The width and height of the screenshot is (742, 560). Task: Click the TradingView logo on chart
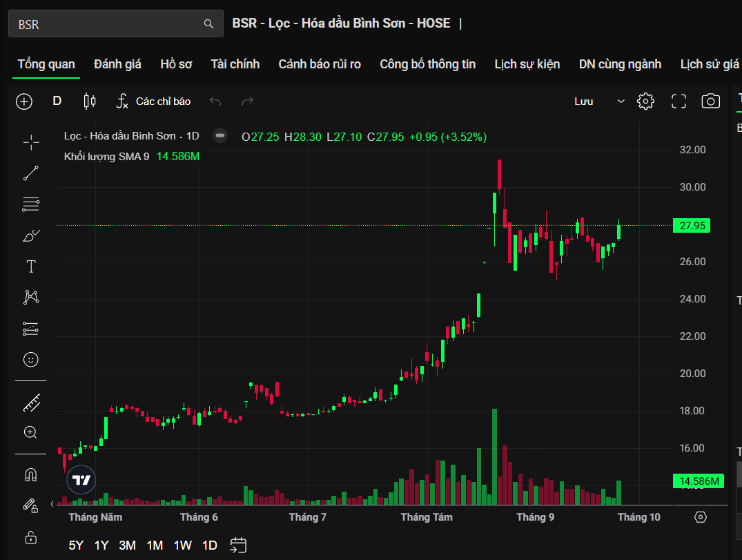81,480
